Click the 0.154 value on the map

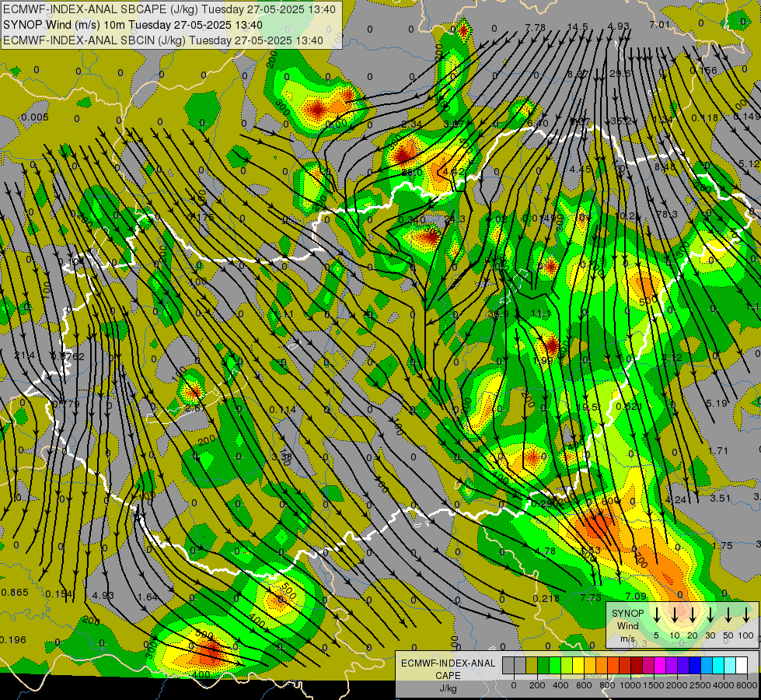pyautogui.click(x=59, y=594)
